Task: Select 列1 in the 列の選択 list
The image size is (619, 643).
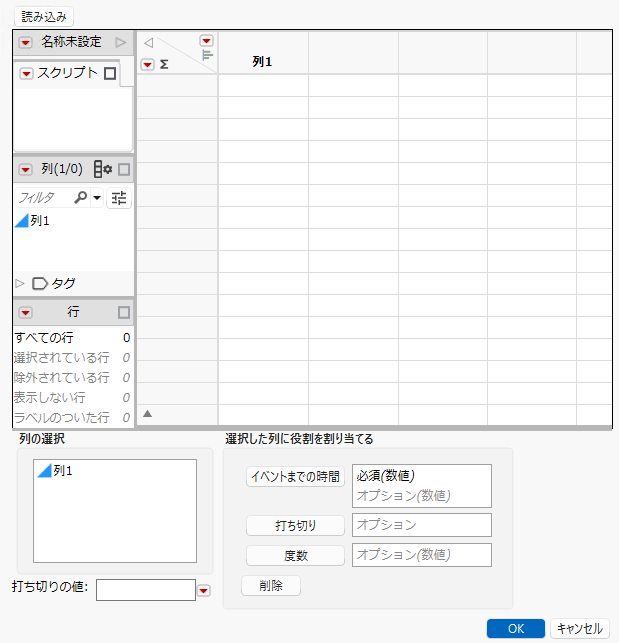Action: 55,470
